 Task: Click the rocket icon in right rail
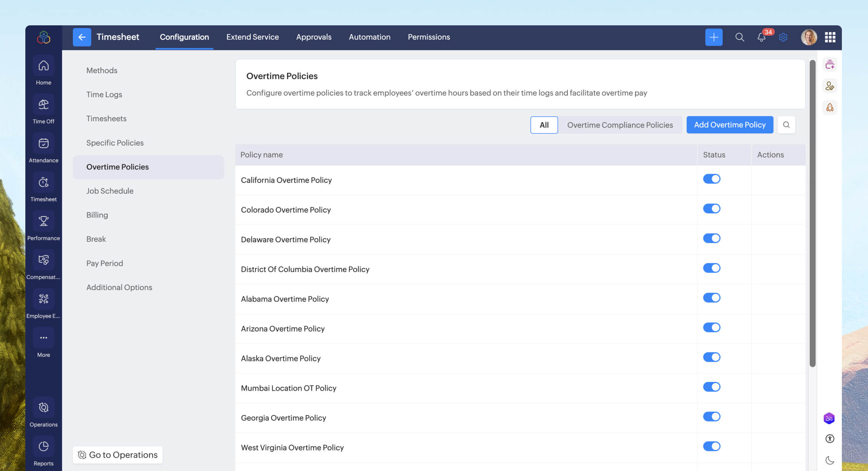pos(830,108)
